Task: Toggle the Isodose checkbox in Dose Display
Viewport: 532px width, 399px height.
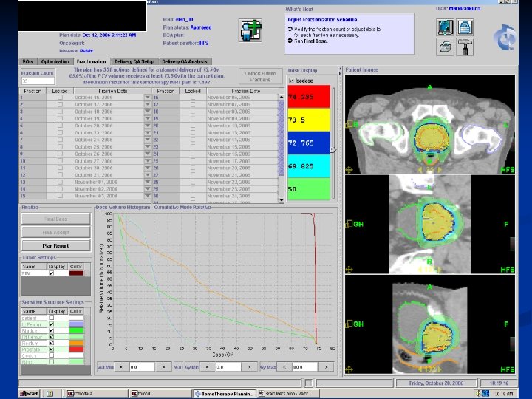Action: (292, 81)
